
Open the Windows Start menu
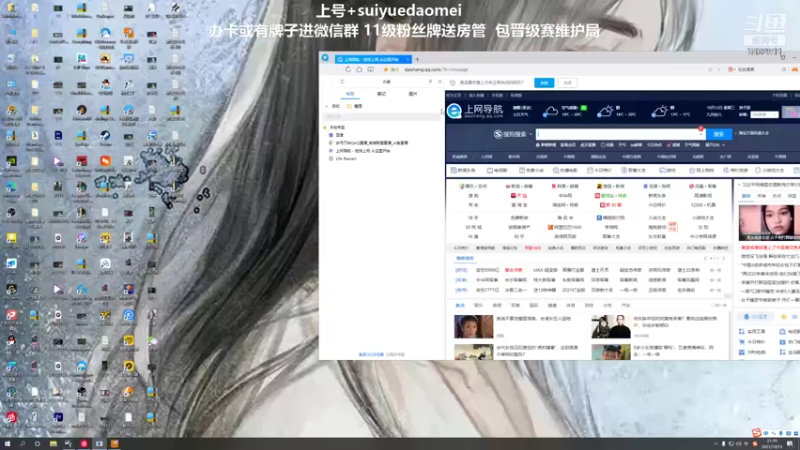[x=7, y=444]
